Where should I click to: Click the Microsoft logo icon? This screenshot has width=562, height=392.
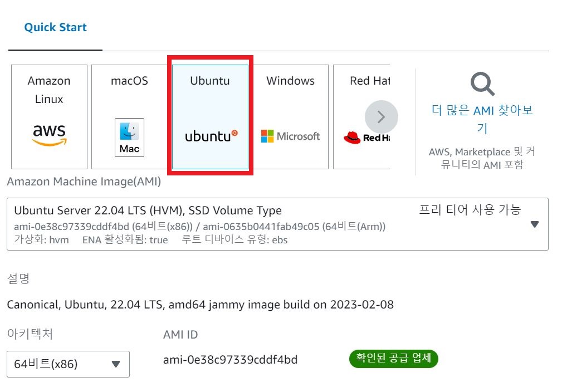pyautogui.click(x=290, y=136)
